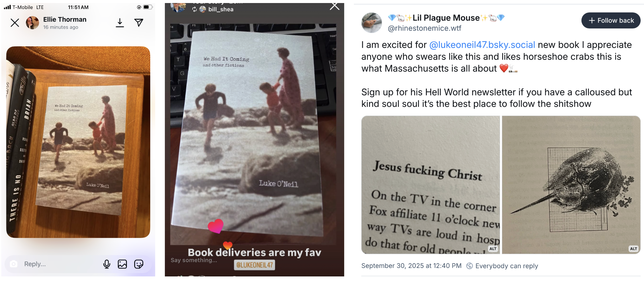The image size is (644, 284).
Task: Close the bill_shea reshared story
Action: (334, 6)
